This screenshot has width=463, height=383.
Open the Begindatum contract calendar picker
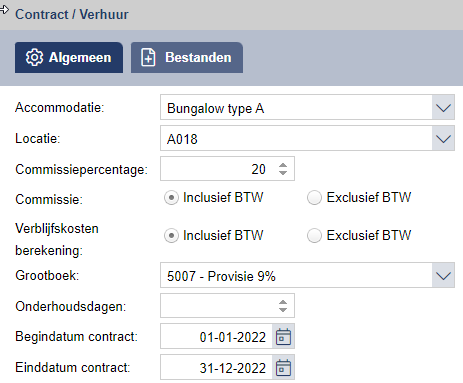[x=283, y=336]
